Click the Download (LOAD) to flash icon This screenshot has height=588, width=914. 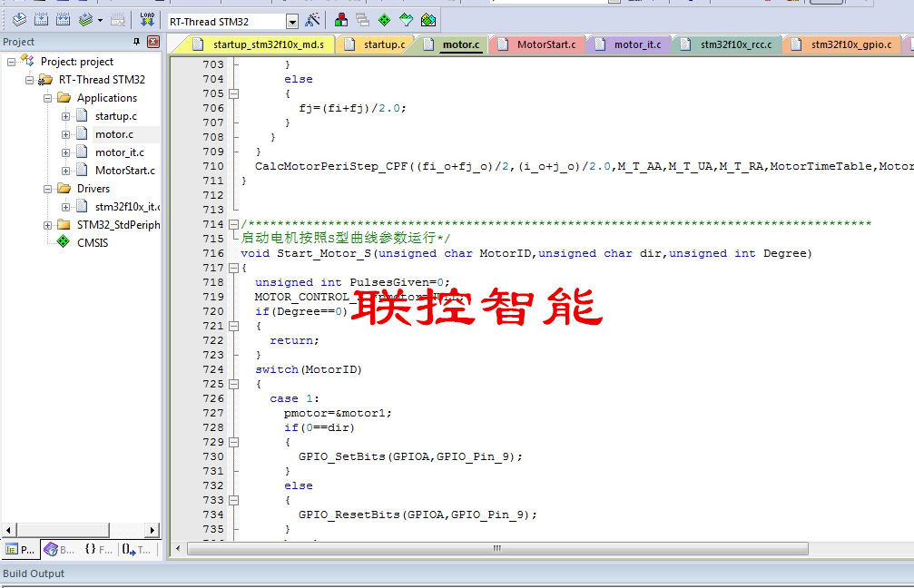147,20
